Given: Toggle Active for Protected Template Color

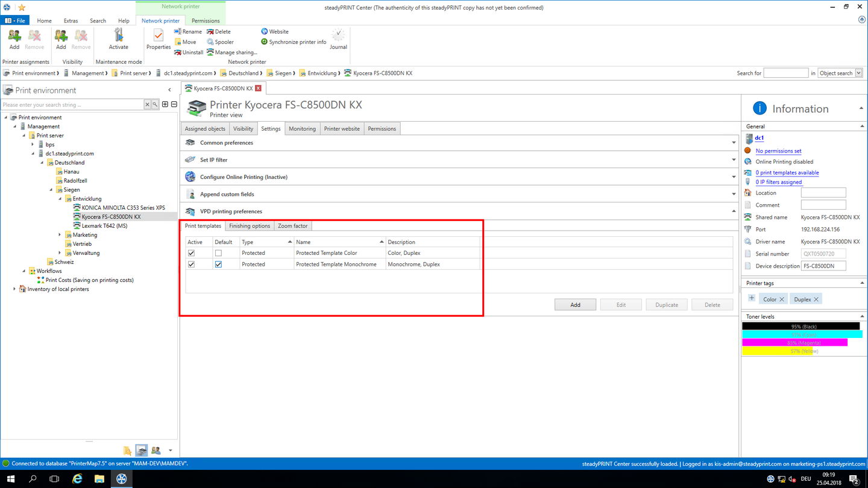Looking at the screenshot, I should [191, 253].
